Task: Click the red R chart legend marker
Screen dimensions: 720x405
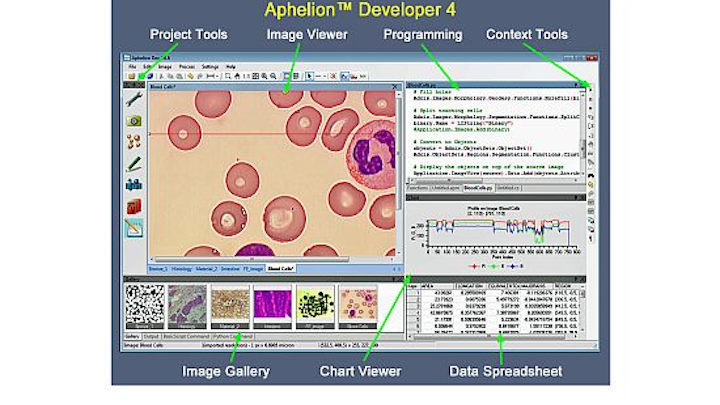Action: point(474,266)
